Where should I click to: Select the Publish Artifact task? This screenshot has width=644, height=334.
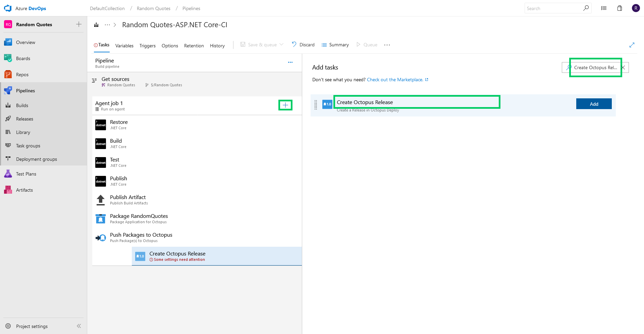pos(197,200)
